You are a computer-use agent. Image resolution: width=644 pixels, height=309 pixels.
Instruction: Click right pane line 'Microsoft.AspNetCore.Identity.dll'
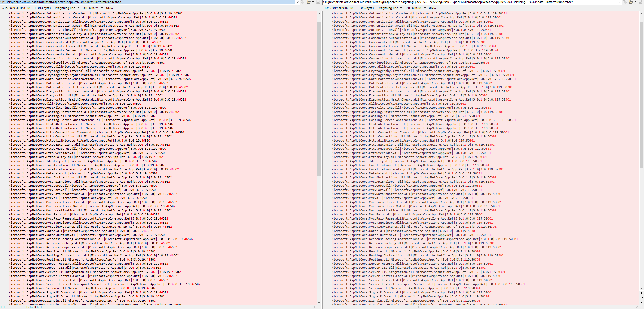pyautogui.click(x=407, y=161)
